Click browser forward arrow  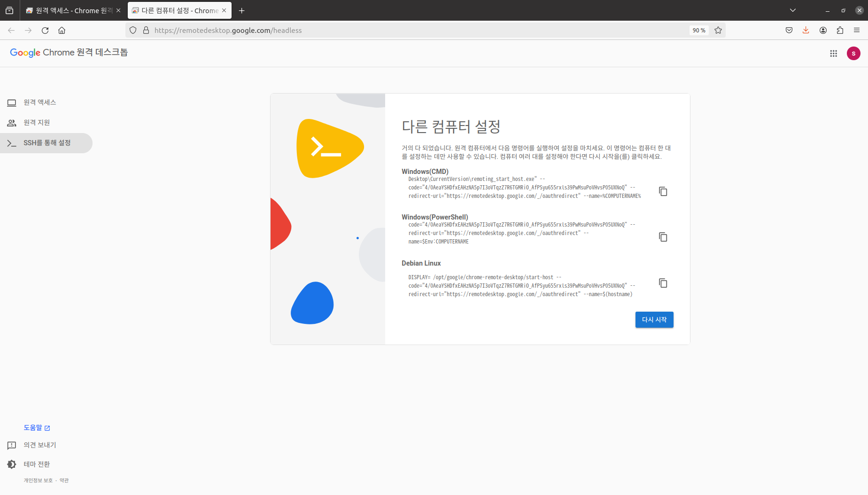[28, 31]
